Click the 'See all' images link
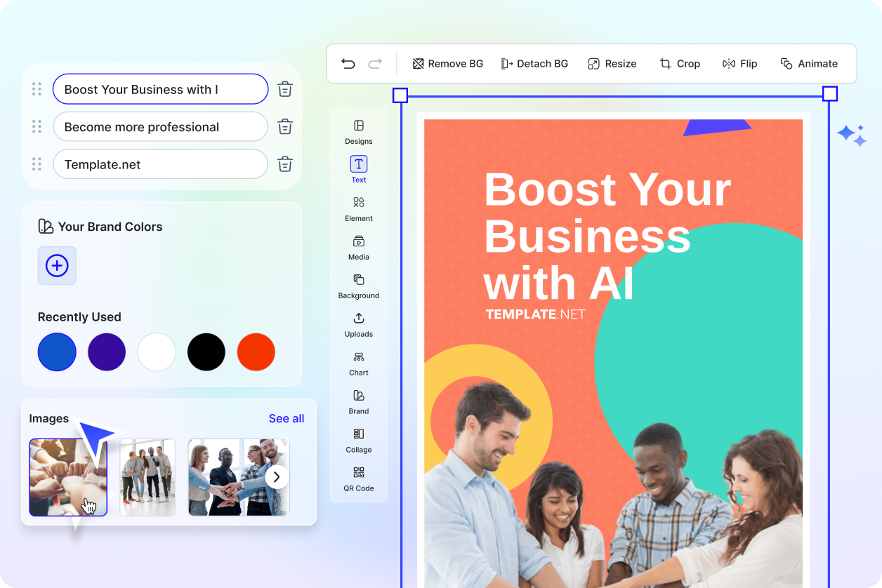Image resolution: width=882 pixels, height=588 pixels. pyautogui.click(x=287, y=419)
